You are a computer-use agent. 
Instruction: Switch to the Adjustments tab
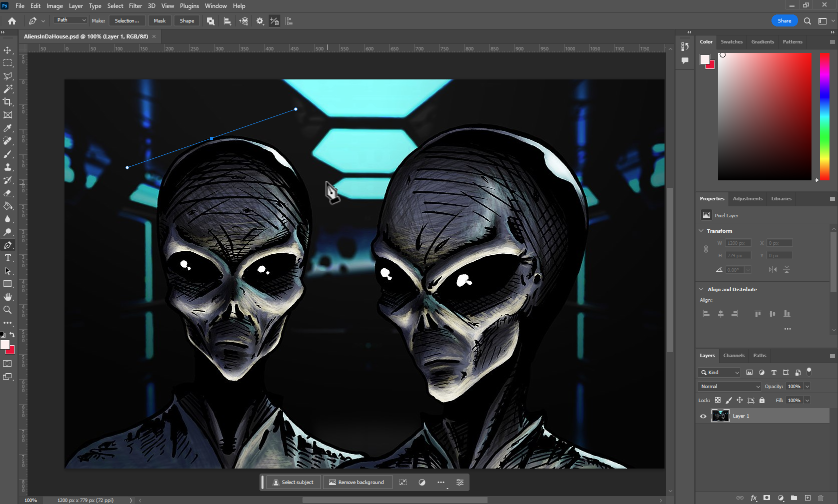click(x=747, y=199)
